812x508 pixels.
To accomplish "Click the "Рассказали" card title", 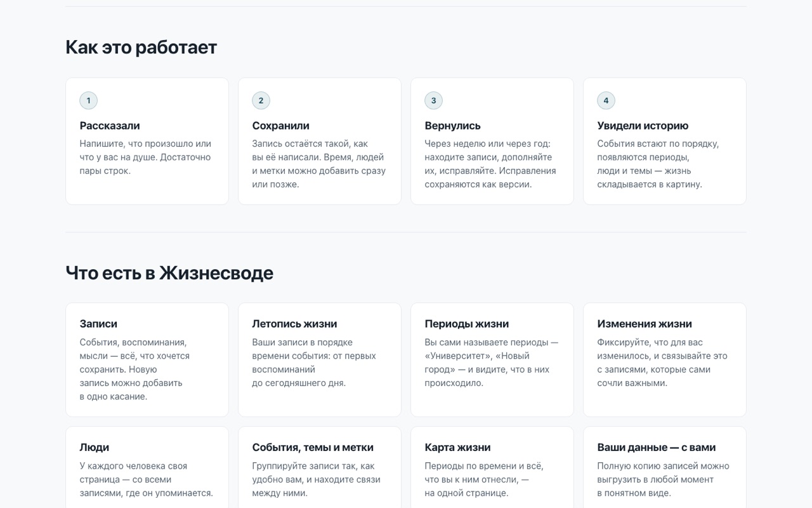I will tap(110, 126).
